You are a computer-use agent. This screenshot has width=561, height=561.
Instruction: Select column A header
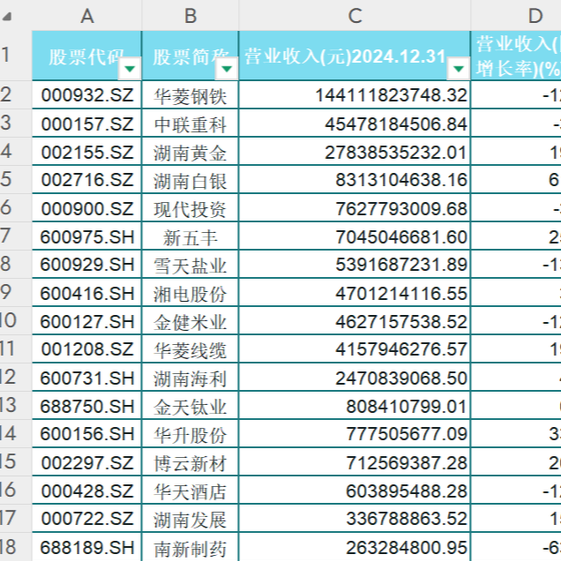coord(87,15)
